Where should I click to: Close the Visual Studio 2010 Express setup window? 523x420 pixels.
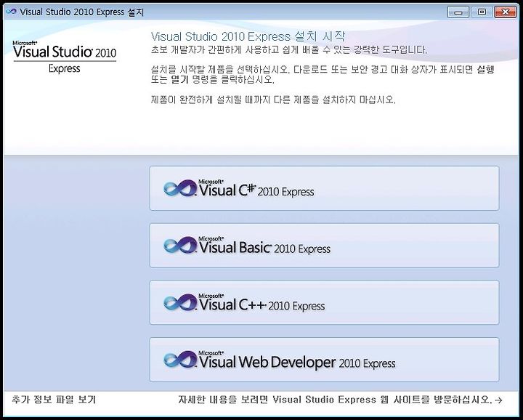click(x=506, y=12)
